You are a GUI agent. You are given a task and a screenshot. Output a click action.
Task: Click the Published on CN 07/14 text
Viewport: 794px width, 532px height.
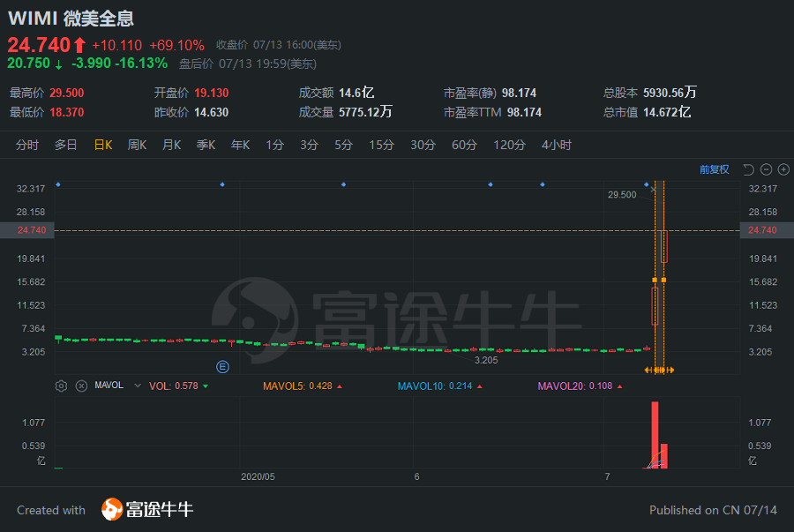coord(713,510)
